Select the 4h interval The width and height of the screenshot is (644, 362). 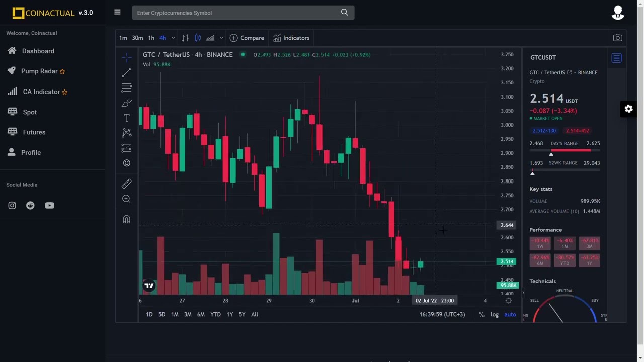click(x=163, y=38)
